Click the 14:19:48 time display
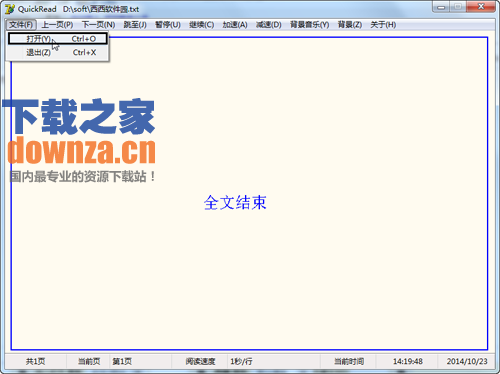 pos(408,361)
